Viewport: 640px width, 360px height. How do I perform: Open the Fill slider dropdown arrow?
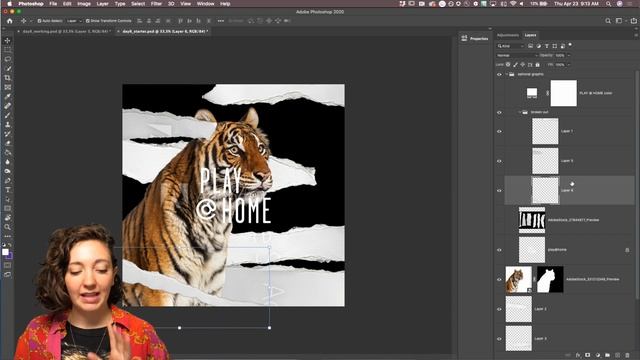[569, 64]
